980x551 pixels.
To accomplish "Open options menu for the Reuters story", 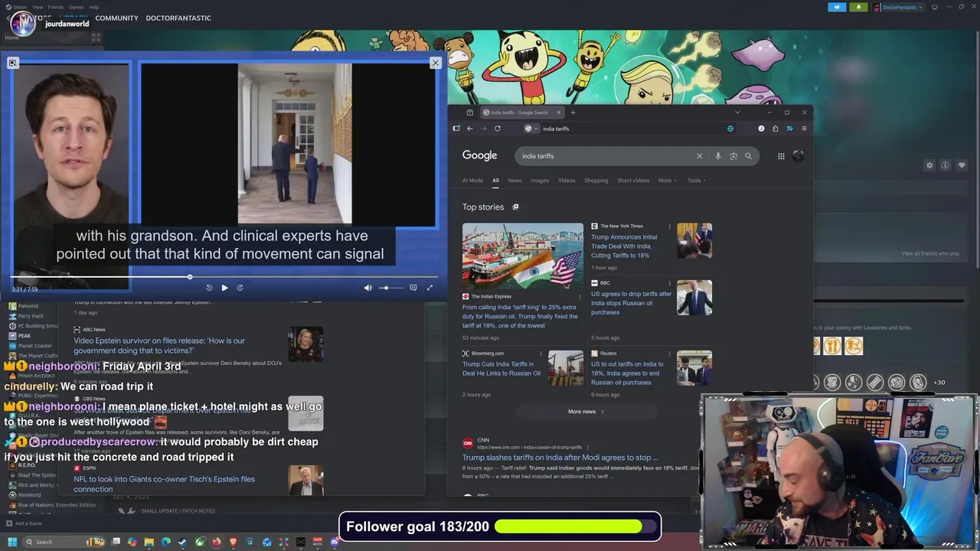I will coord(669,354).
